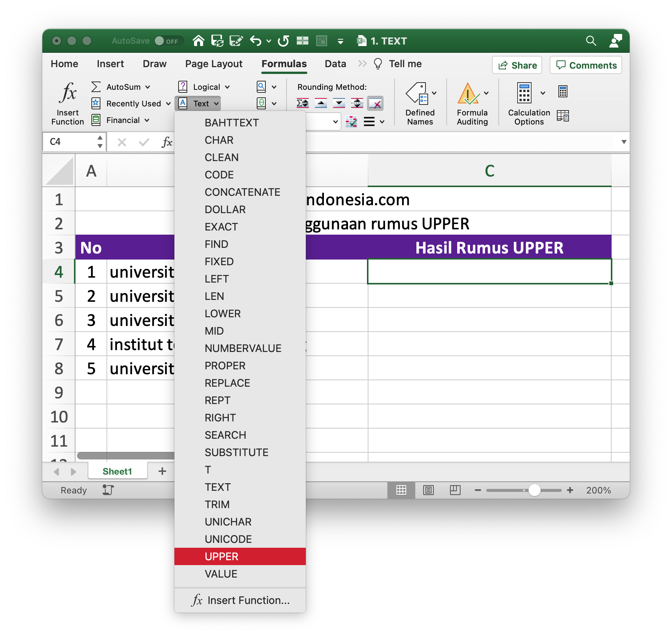The width and height of the screenshot is (672, 633).
Task: Switch to Page Layout view icon
Action: 428,490
